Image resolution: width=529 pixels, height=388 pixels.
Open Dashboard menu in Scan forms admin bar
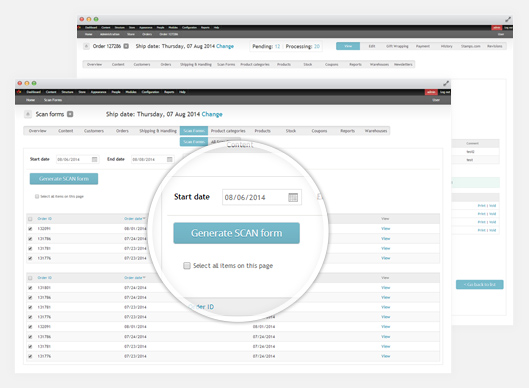click(33, 92)
